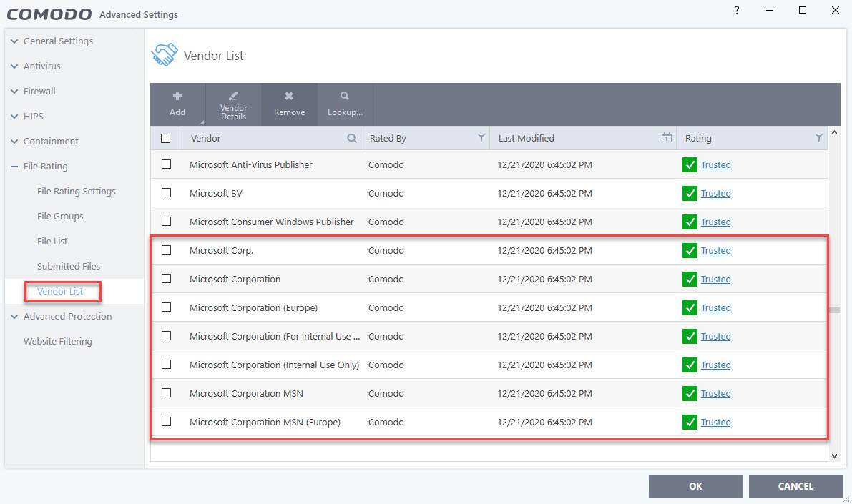Sort by the Rating column header
Screen dimensions: 852x504
698,139
